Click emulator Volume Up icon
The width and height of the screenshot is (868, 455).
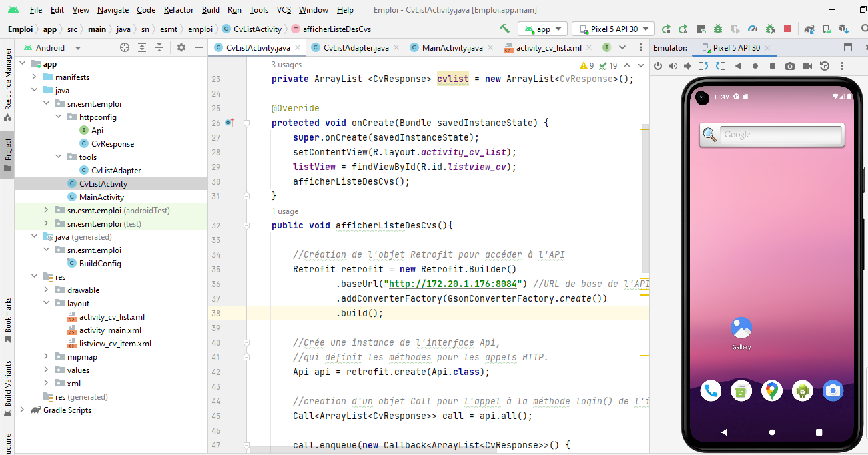[673, 66]
